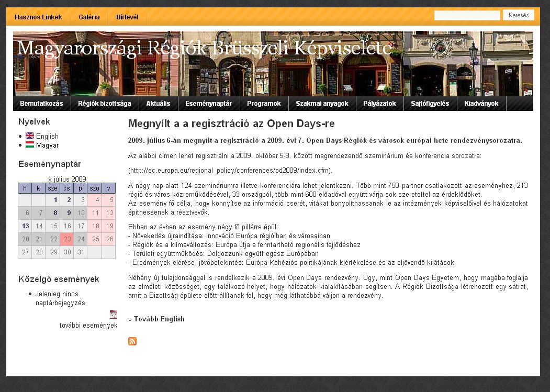Click day 31 in the calendar
The height and width of the screenshot is (392, 550).
(81, 252)
